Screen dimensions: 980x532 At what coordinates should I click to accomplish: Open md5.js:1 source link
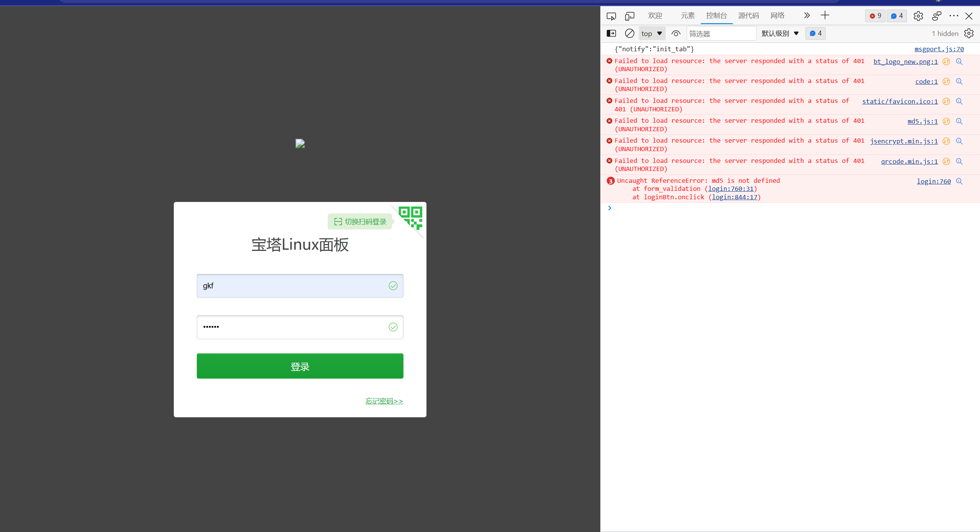pyautogui.click(x=923, y=121)
